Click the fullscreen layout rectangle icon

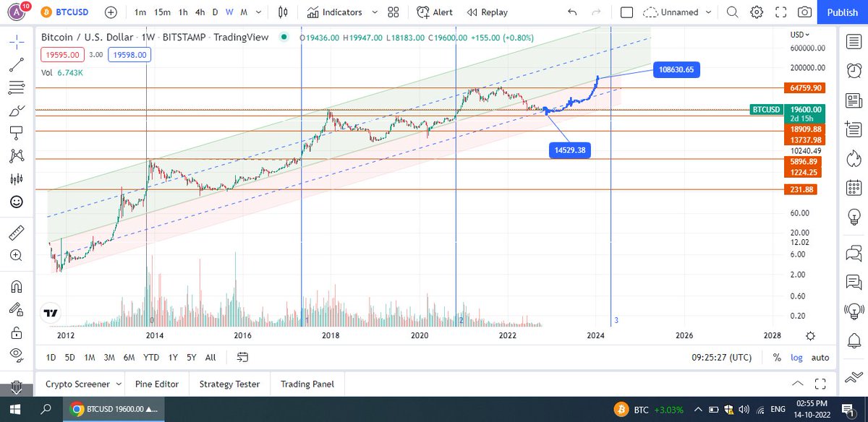(x=627, y=12)
